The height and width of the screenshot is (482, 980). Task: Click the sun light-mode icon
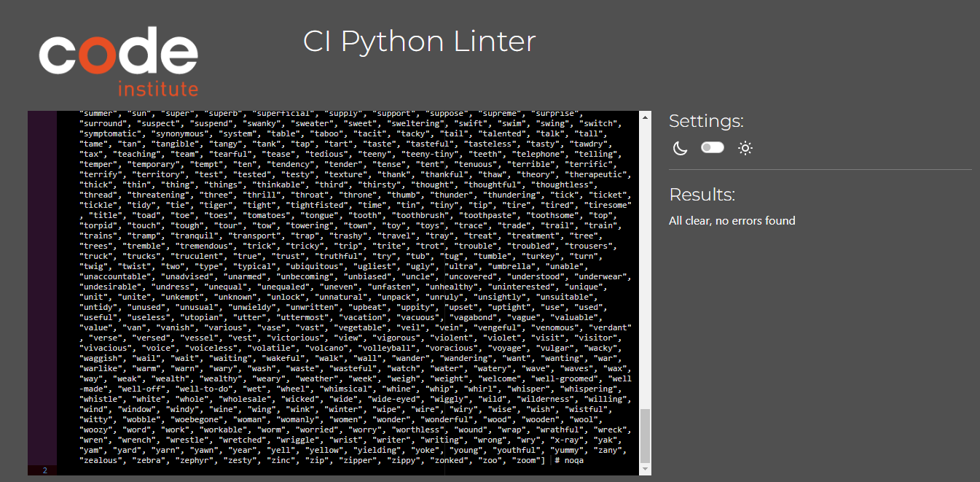[745, 147]
